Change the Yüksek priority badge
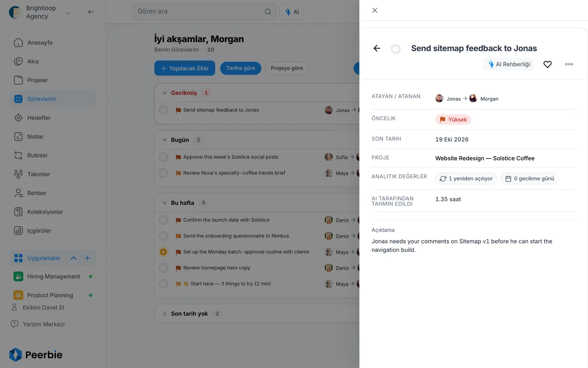The width and height of the screenshot is (588, 368). click(x=453, y=119)
